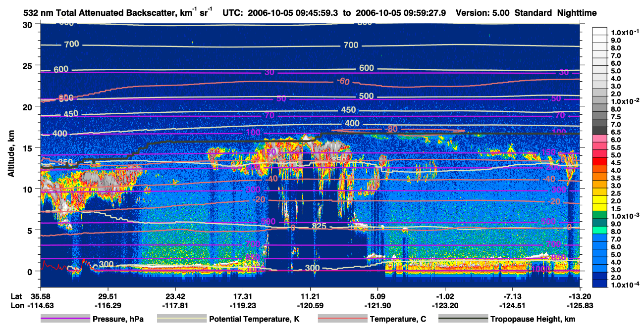Click the altitude axis tick '0'

click(x=30, y=271)
